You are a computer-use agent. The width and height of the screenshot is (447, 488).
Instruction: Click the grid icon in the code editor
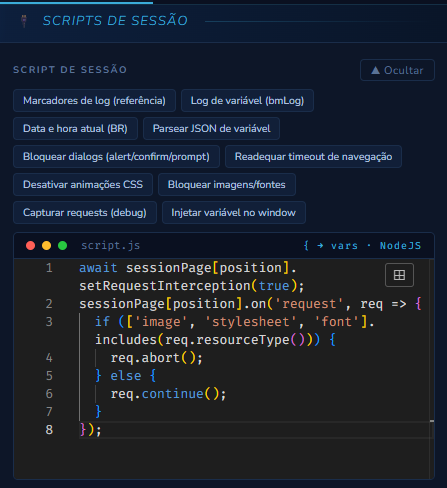point(399,275)
